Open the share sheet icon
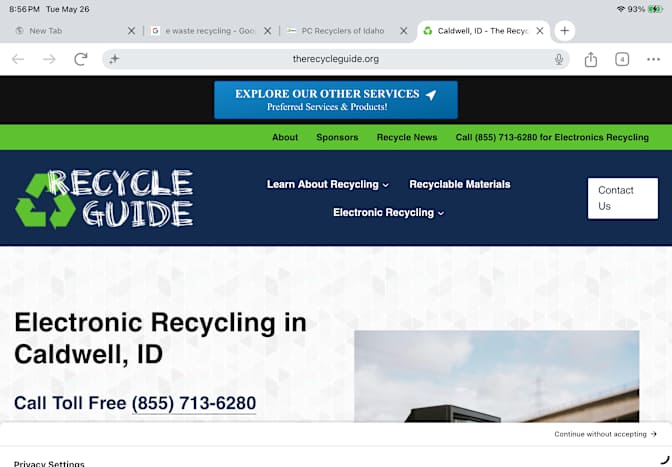Image resolution: width=672 pixels, height=467 pixels. (x=591, y=59)
